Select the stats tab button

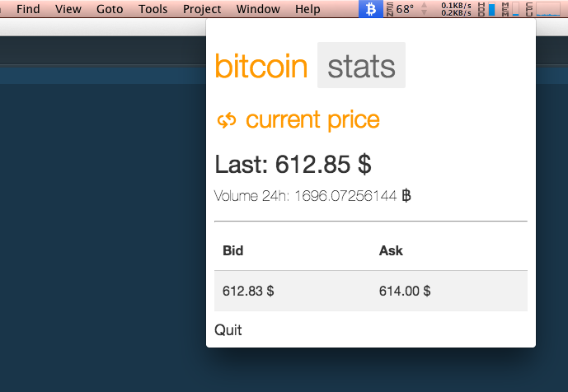(361, 65)
